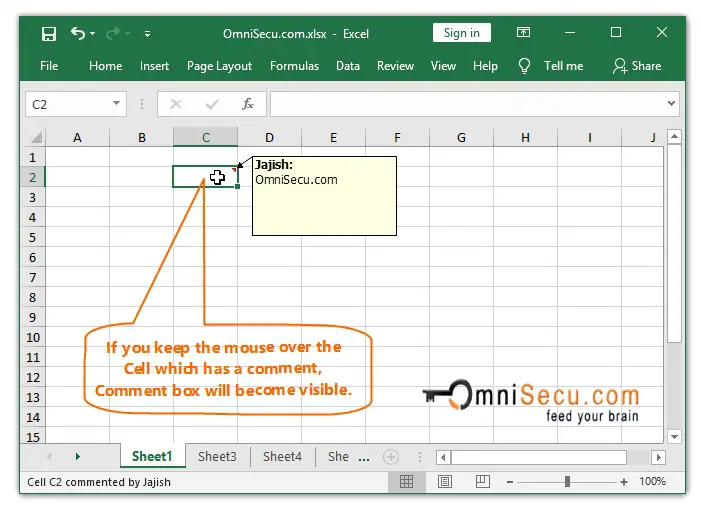This screenshot has height=513, width=701.
Task: Select column A header
Action: 77,137
